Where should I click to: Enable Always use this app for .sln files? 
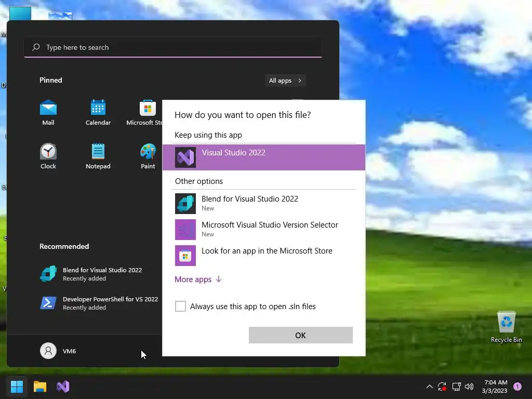point(180,306)
